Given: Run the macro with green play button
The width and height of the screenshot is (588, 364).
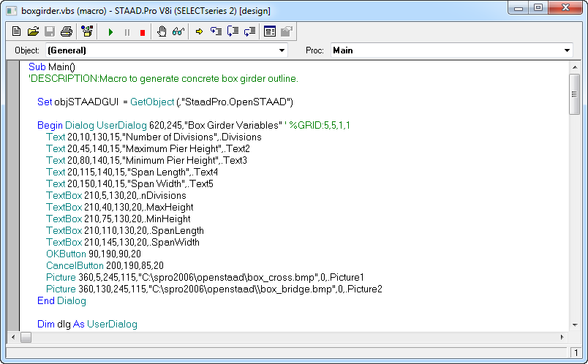Looking at the screenshot, I should click(110, 32).
